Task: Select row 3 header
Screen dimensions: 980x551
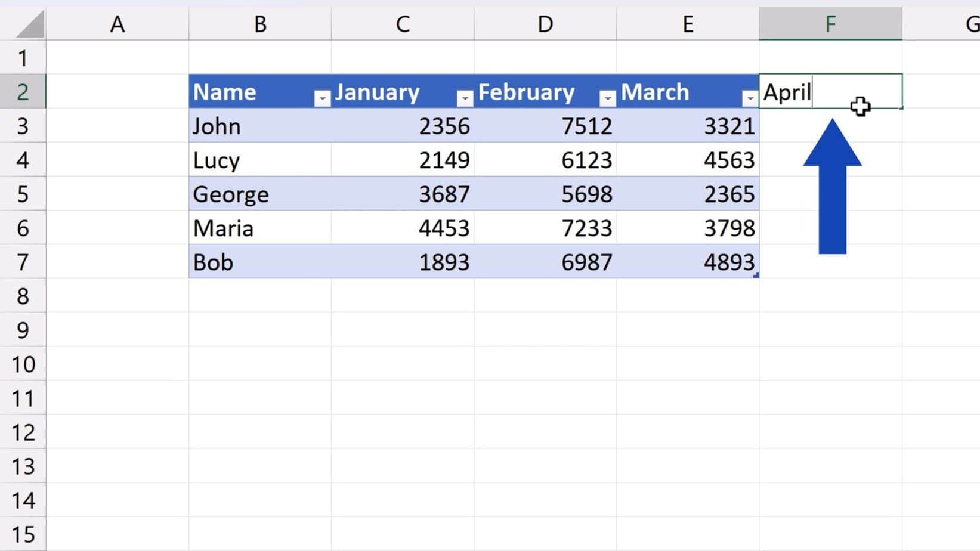Action: [x=23, y=126]
